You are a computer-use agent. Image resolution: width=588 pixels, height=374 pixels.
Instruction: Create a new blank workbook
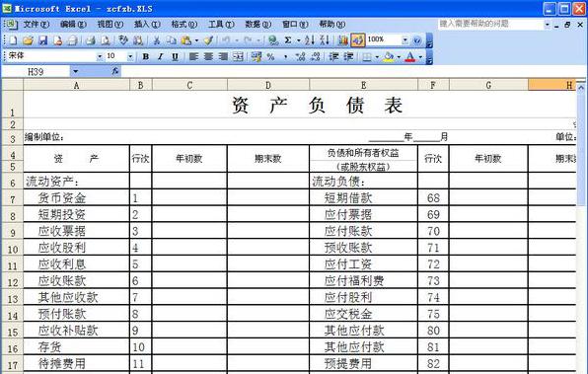[x=13, y=39]
